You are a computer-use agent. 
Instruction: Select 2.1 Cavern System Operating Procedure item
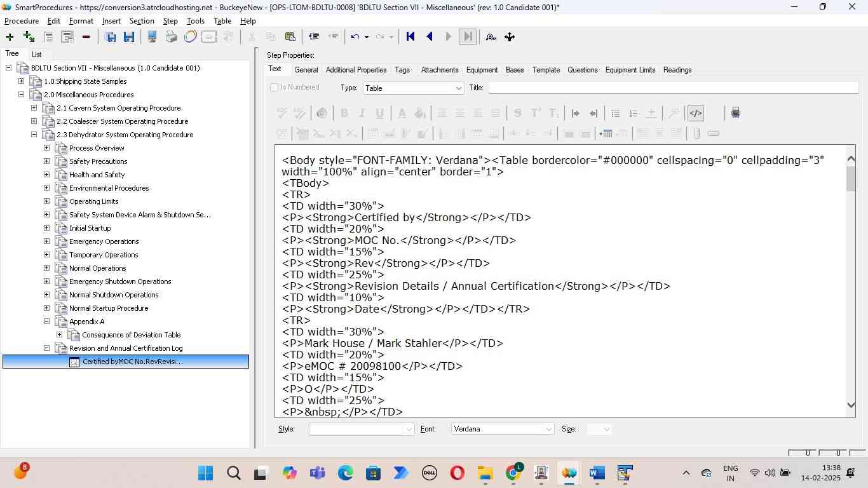(118, 108)
